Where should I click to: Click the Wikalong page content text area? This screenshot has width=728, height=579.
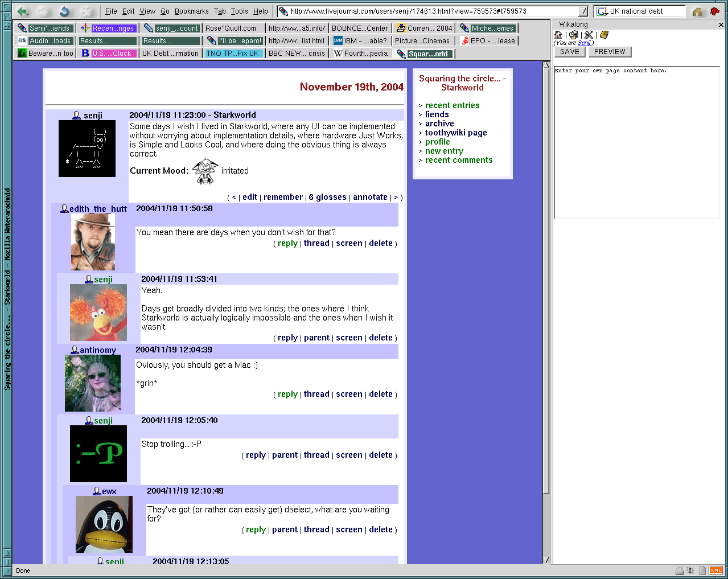(x=636, y=142)
